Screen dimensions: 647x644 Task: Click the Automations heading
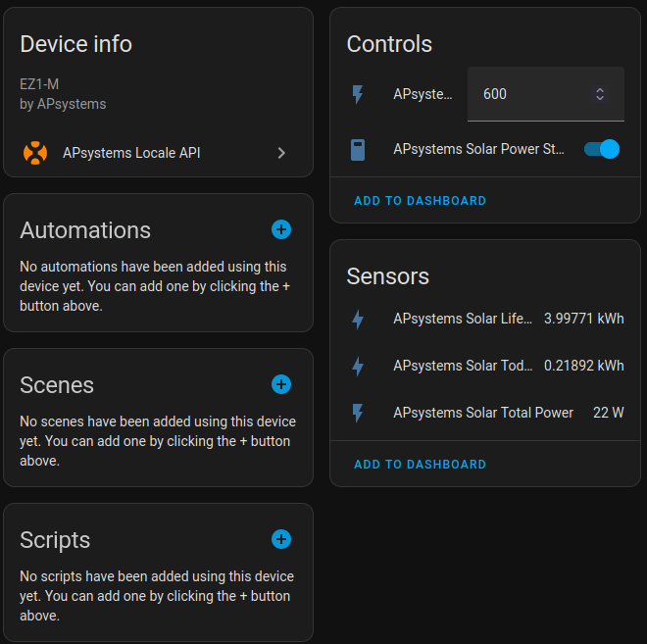click(x=85, y=230)
